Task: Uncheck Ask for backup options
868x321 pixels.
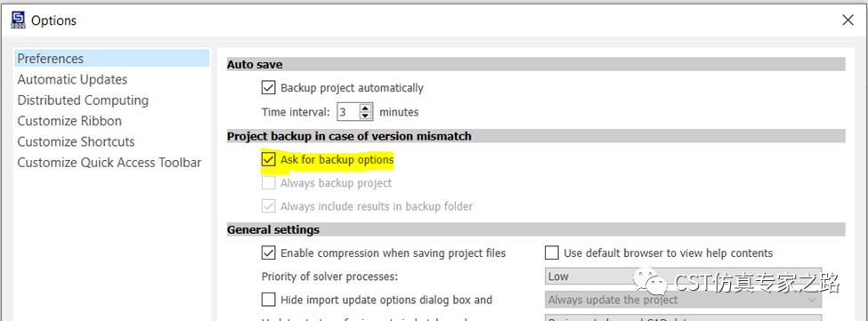Action: (x=269, y=160)
